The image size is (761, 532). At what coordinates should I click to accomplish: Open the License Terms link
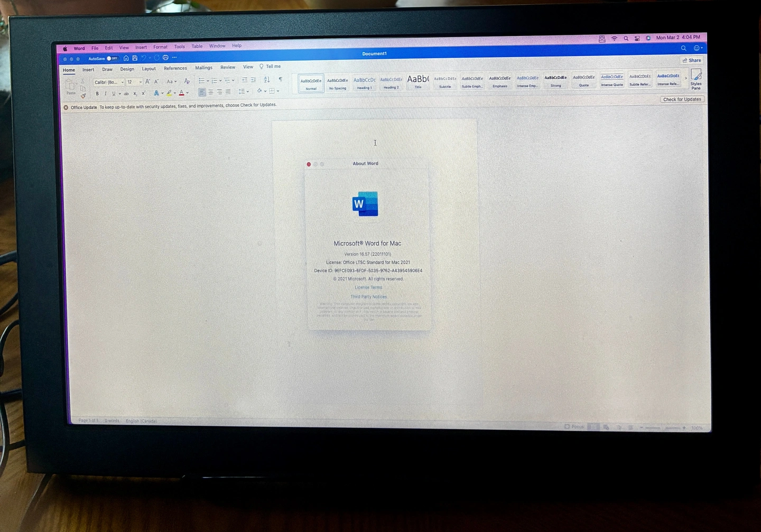[x=368, y=287]
